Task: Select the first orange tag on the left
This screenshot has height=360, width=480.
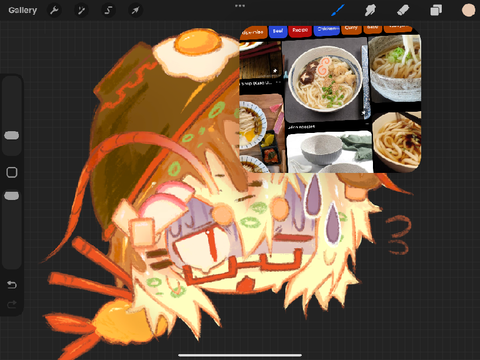Action: [253, 32]
